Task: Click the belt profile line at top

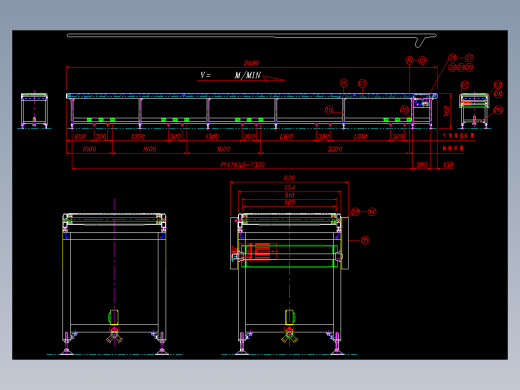Action: point(252,35)
